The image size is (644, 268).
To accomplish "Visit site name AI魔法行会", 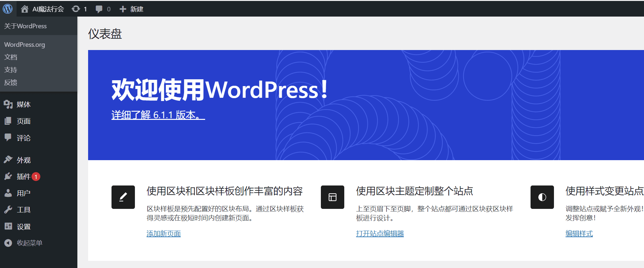I will tap(48, 9).
